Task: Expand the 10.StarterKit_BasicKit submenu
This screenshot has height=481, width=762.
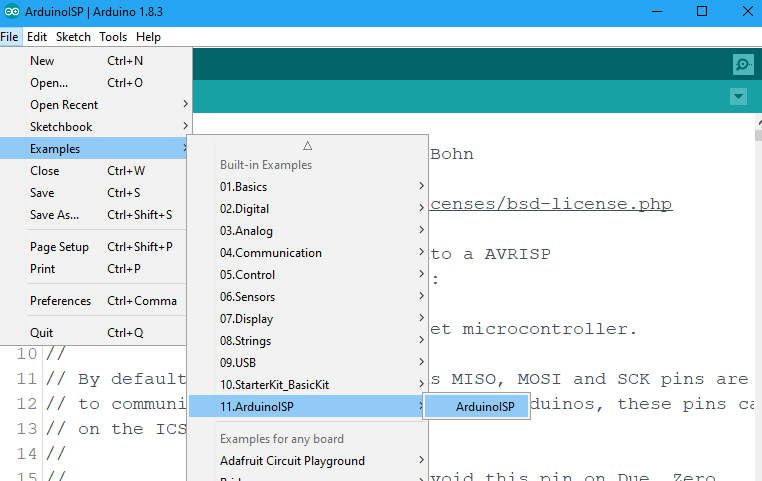Action: pyautogui.click(x=308, y=385)
